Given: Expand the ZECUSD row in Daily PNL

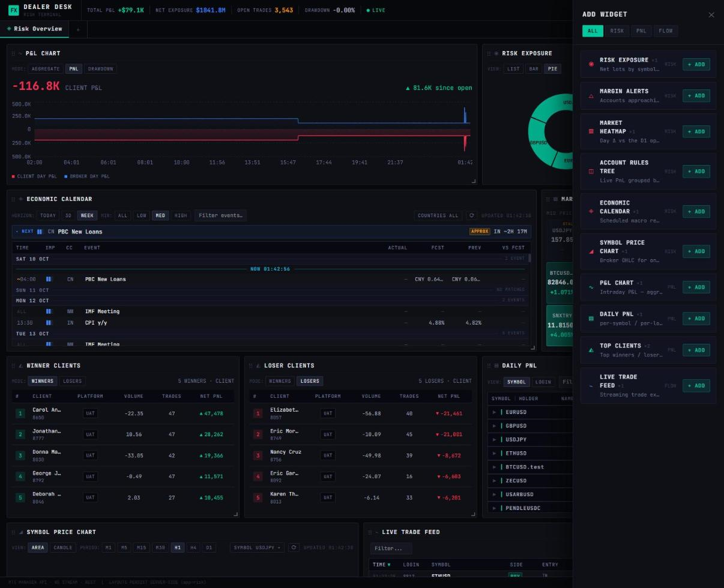Looking at the screenshot, I should 494,481.
